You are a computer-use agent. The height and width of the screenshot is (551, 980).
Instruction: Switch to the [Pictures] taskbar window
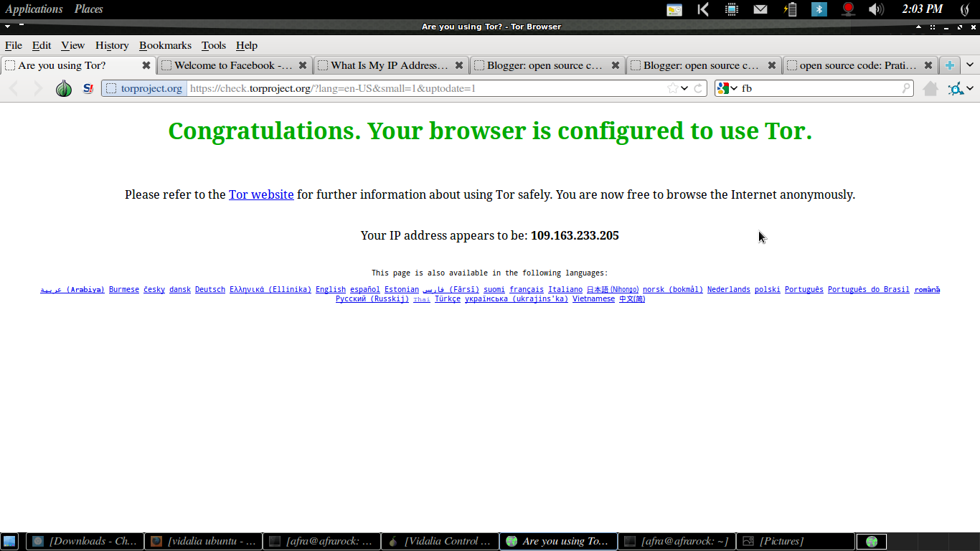click(x=795, y=542)
